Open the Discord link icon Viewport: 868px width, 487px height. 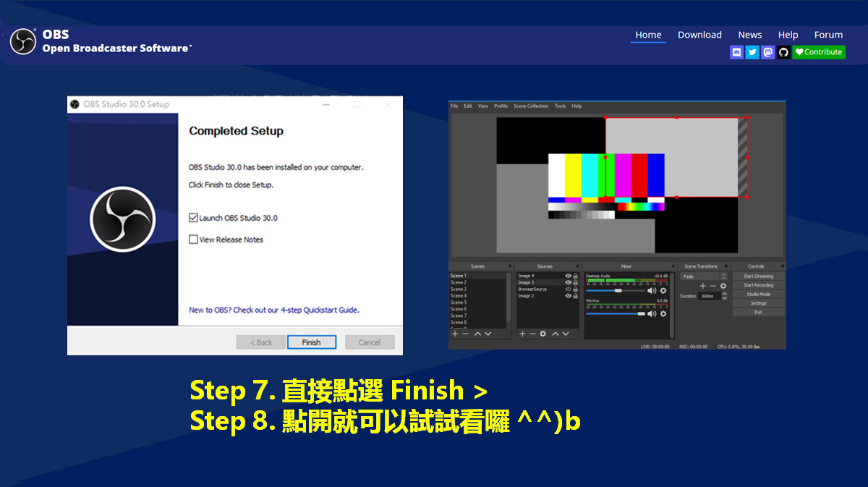[x=736, y=52]
